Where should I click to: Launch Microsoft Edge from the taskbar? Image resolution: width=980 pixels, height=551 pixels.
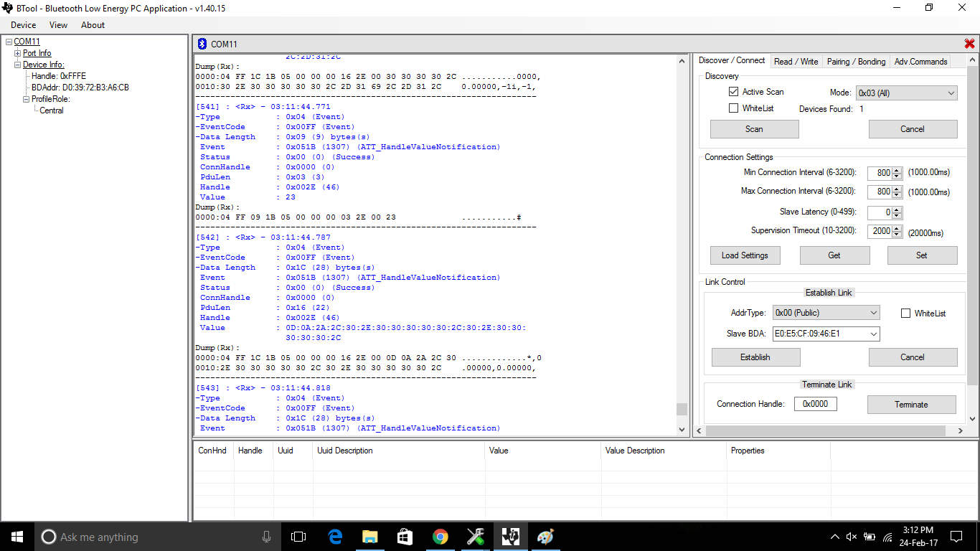pyautogui.click(x=335, y=537)
